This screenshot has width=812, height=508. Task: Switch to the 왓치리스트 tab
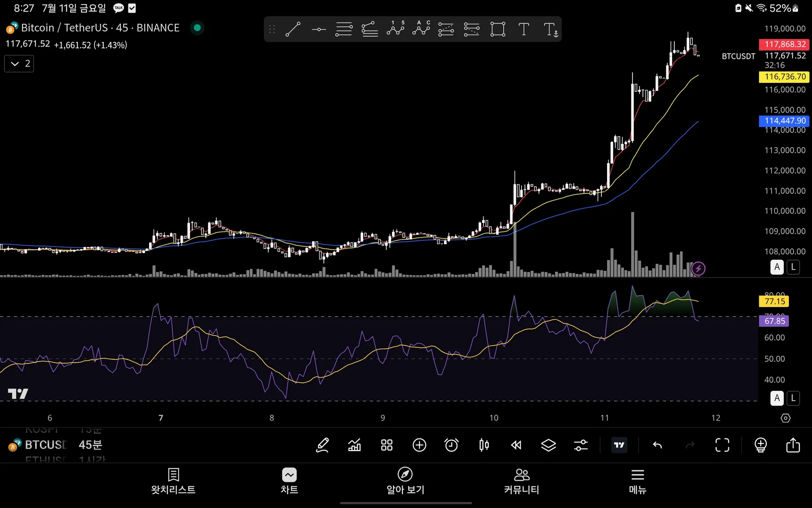coord(173,481)
